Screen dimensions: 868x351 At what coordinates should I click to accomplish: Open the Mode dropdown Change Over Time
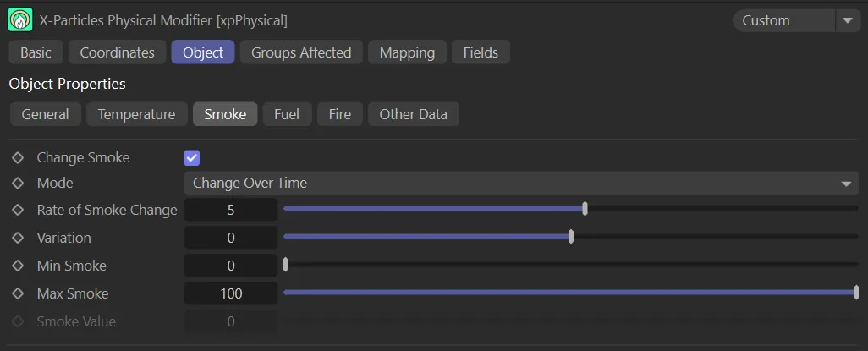coord(520,183)
